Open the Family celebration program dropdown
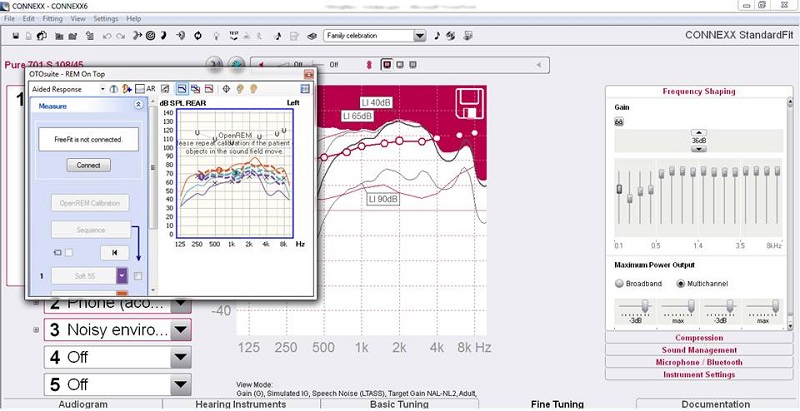The height and width of the screenshot is (411, 800). 419,36
